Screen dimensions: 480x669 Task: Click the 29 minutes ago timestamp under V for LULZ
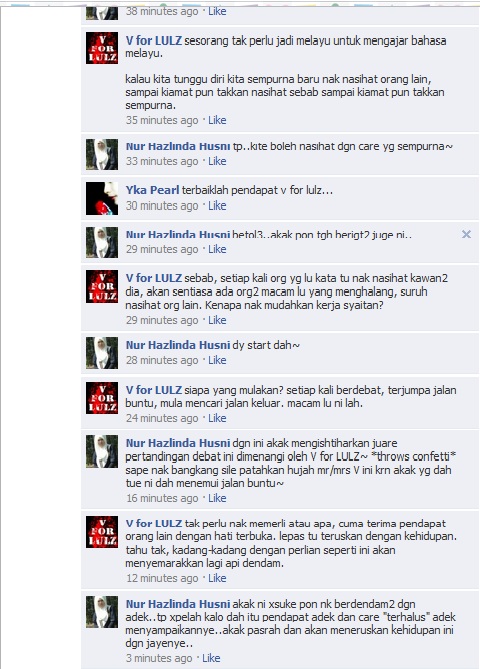point(162,320)
